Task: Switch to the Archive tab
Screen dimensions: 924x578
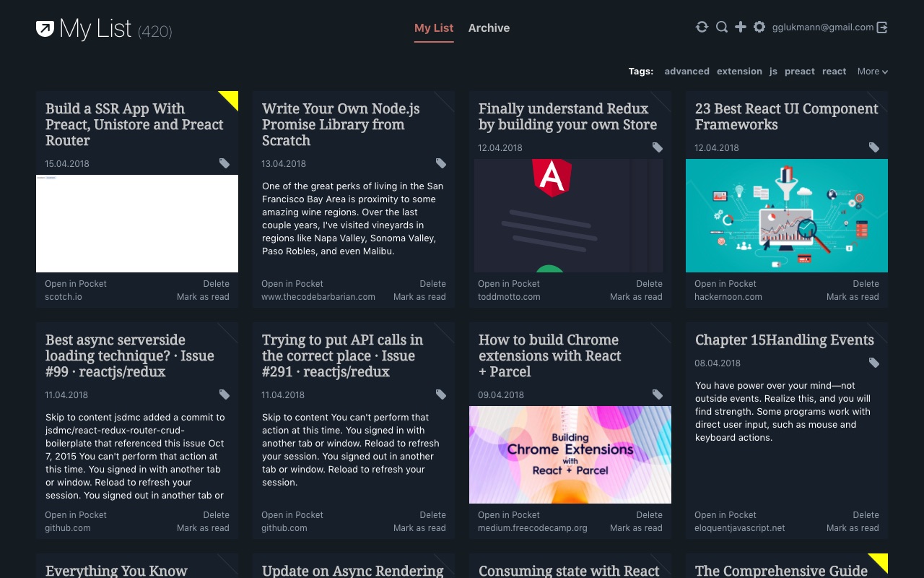Action: [489, 27]
